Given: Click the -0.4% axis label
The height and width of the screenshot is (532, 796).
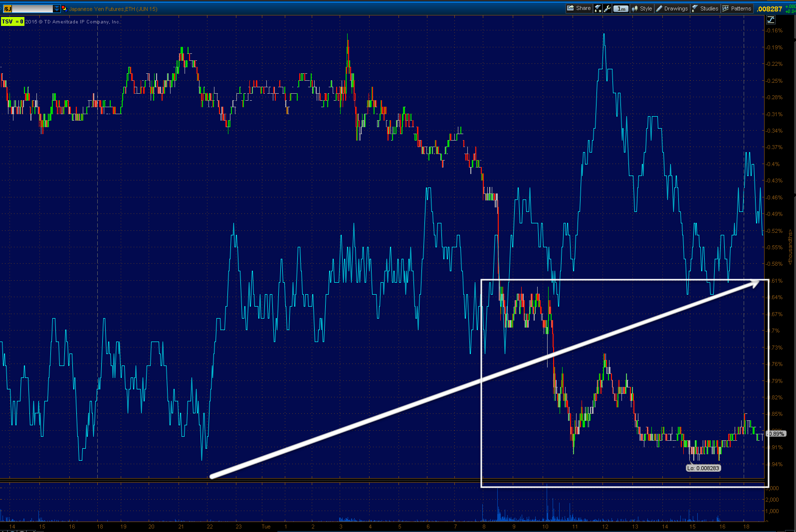Looking at the screenshot, I should (x=773, y=164).
